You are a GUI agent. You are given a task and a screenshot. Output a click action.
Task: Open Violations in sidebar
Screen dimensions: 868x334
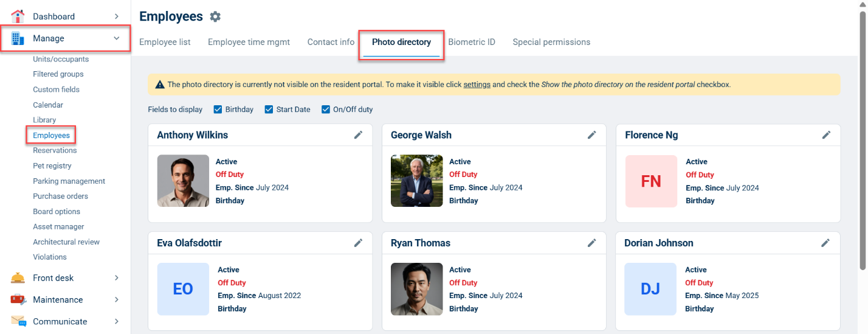tap(50, 257)
